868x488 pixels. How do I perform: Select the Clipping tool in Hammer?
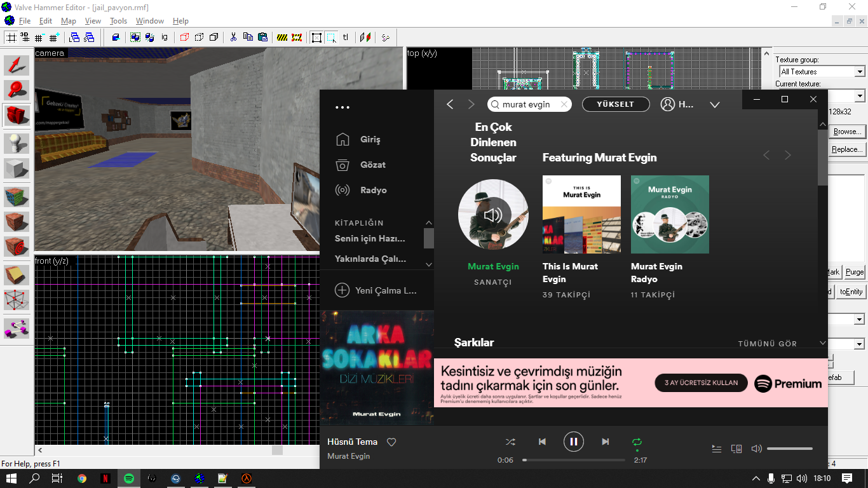pos(17,274)
